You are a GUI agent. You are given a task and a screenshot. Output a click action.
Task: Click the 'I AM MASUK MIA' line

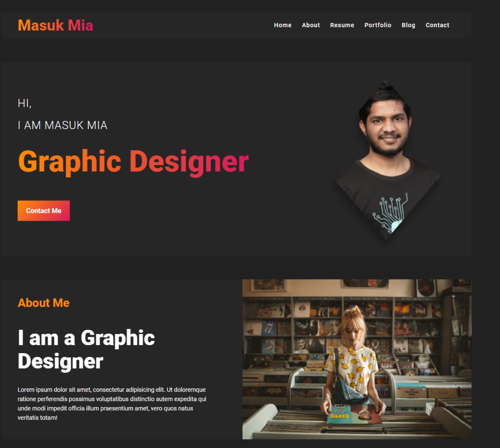(x=62, y=125)
